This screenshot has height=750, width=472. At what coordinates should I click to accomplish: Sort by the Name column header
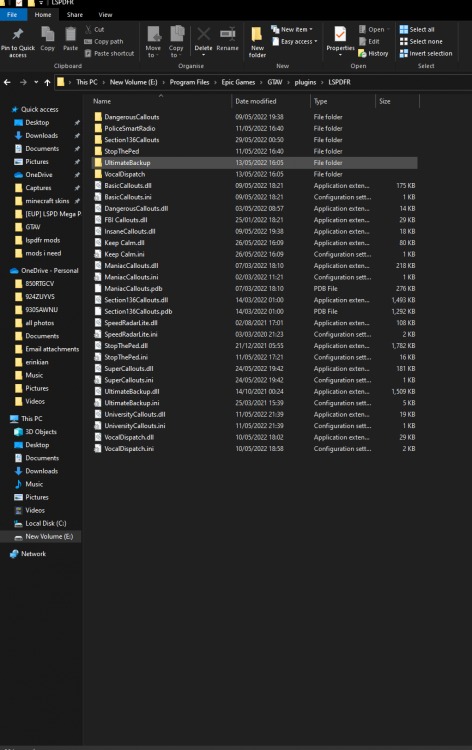pyautogui.click(x=102, y=101)
